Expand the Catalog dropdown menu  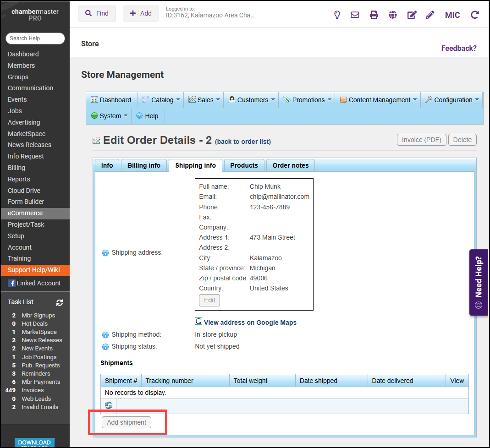tap(162, 100)
